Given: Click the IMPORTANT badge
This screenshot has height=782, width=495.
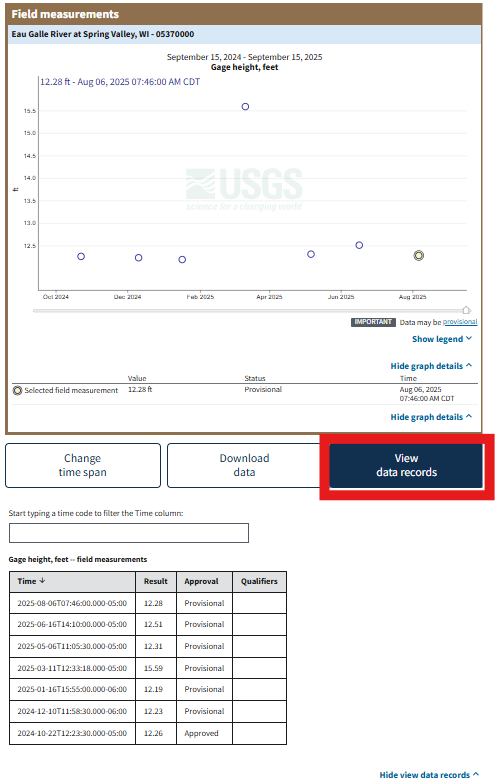Looking at the screenshot, I should coord(373,322).
